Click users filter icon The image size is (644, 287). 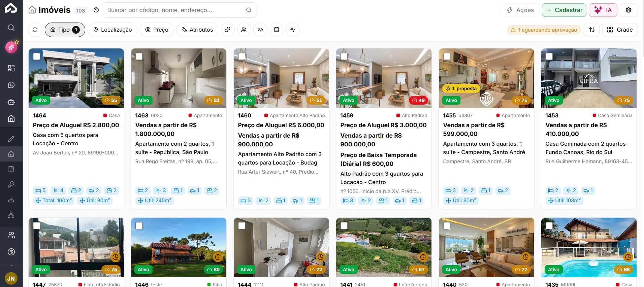point(244,30)
